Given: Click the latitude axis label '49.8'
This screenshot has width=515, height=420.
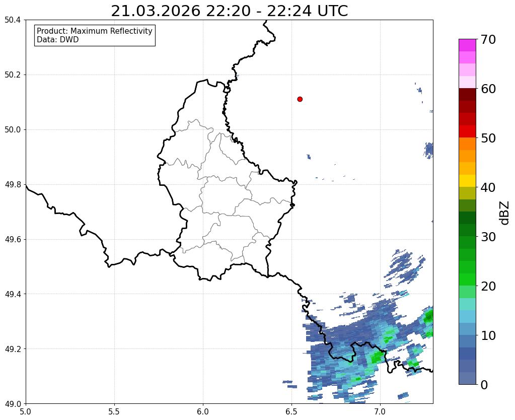Looking at the screenshot, I should pyautogui.click(x=13, y=185).
